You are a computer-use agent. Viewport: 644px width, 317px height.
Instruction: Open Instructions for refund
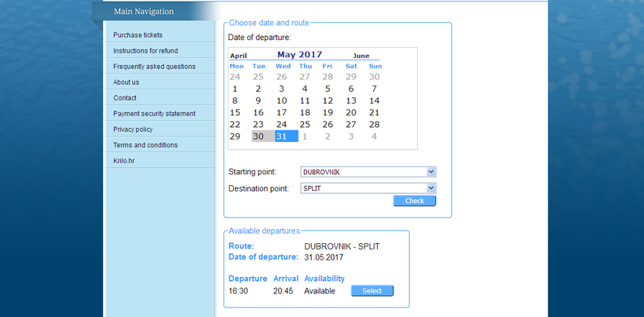145,51
